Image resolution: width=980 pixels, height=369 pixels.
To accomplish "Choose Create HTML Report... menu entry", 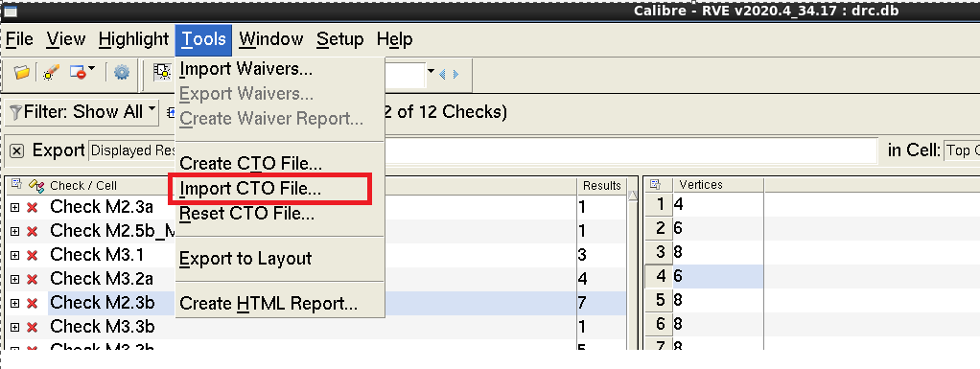I will [x=279, y=304].
